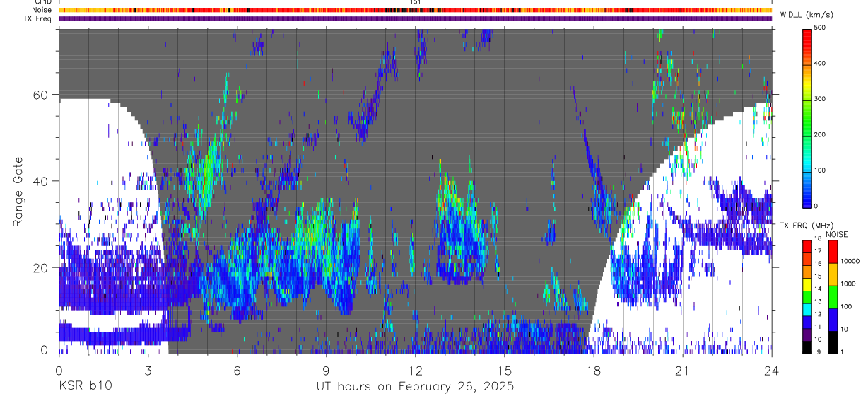This screenshot has height=401, width=868.
Task: Click the 3 tick on the UT hours axis
Action: coord(148,370)
